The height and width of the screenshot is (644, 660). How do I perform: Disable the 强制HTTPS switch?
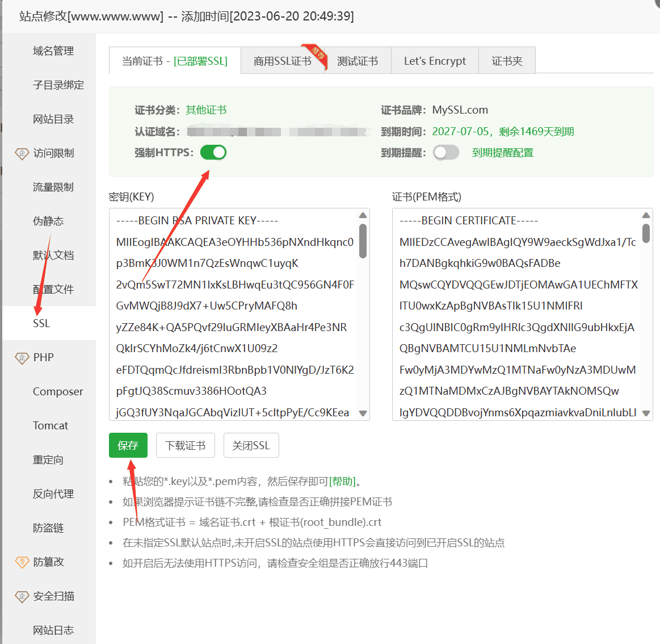(213, 152)
